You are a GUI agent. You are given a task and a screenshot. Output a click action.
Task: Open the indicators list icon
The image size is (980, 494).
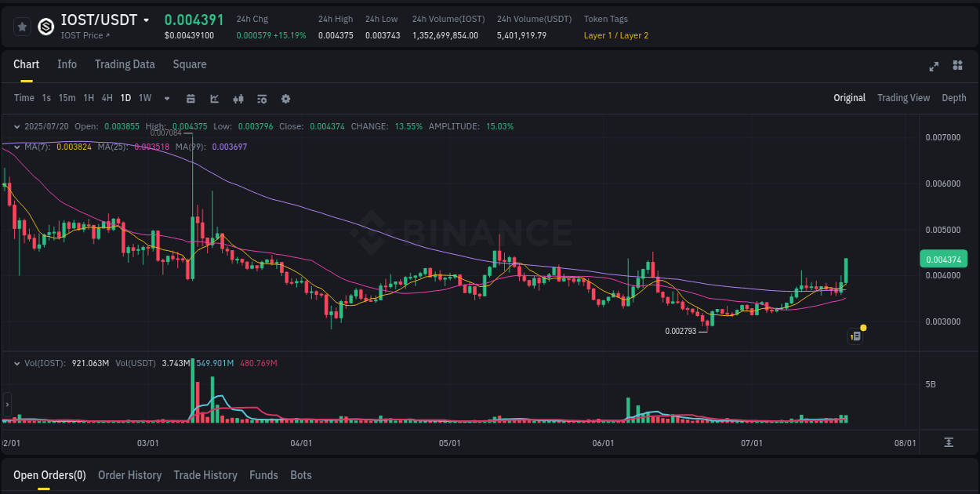(x=261, y=99)
